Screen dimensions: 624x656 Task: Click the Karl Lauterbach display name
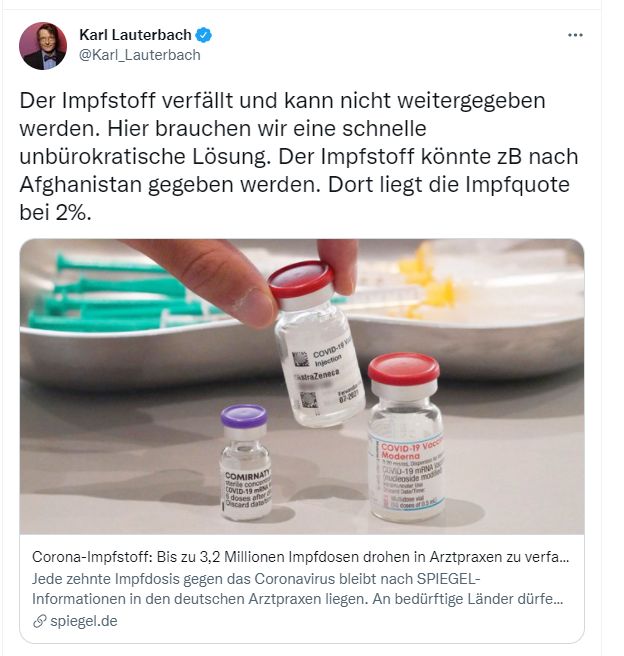(135, 35)
